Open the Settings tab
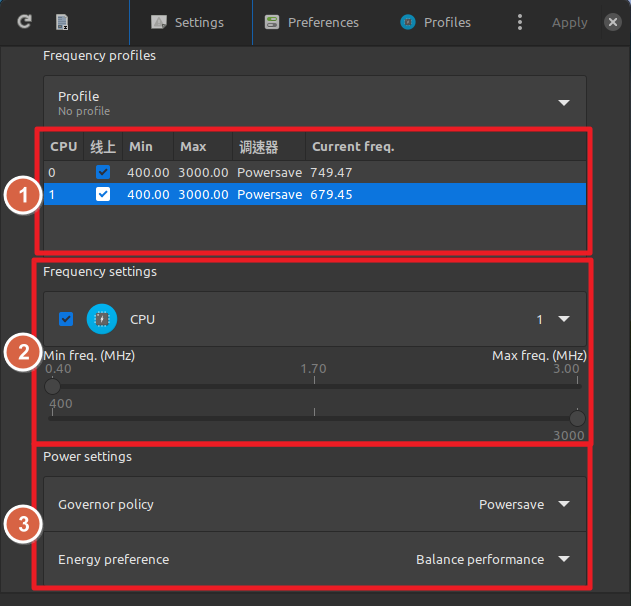The width and height of the screenshot is (631, 606). [x=191, y=23]
